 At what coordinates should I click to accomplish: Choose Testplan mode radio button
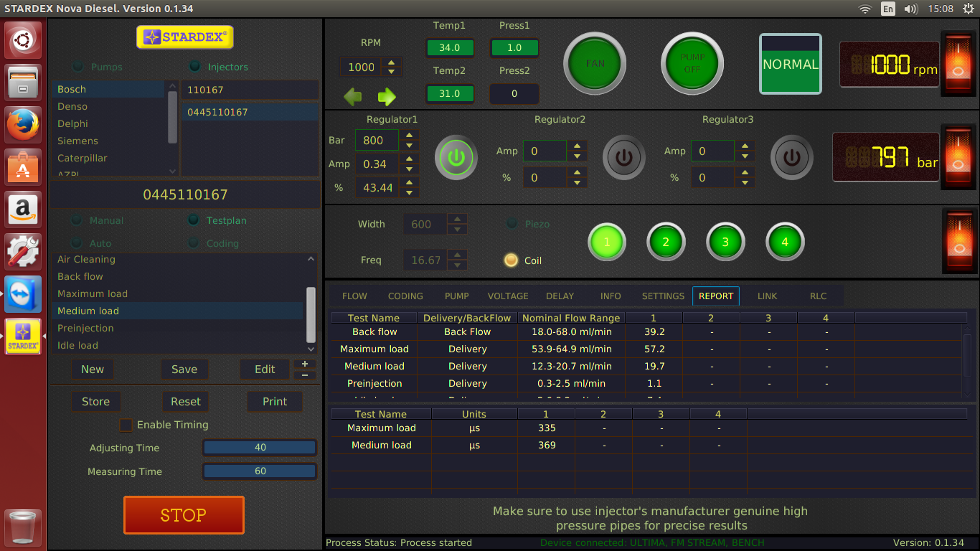point(193,220)
